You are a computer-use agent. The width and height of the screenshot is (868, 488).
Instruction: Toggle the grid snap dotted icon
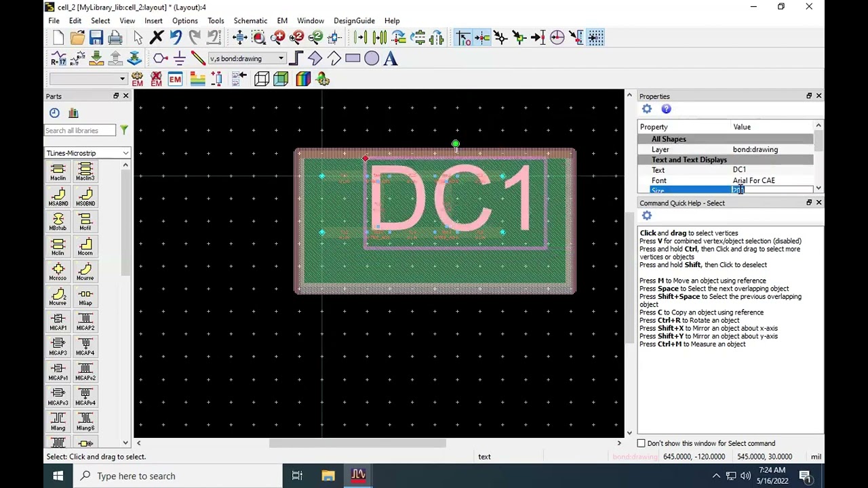[595, 38]
